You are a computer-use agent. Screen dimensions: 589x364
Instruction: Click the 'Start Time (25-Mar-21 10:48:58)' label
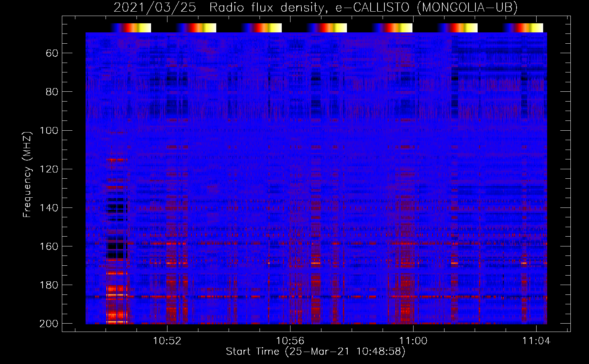tap(316, 352)
